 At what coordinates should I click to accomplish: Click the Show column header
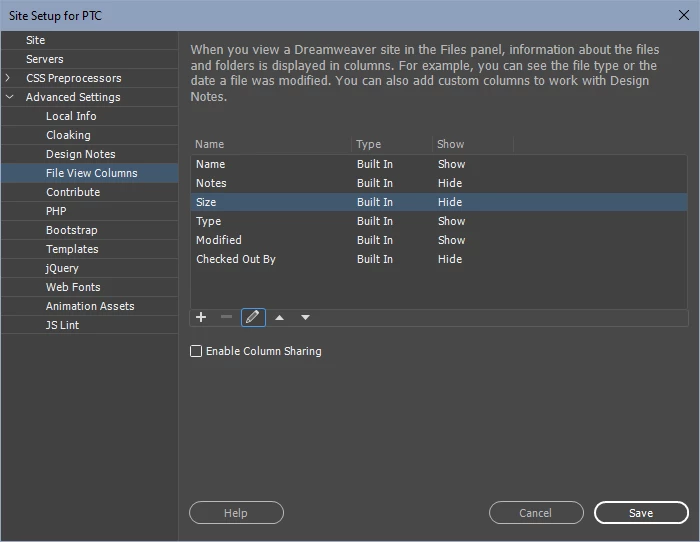tap(472, 144)
